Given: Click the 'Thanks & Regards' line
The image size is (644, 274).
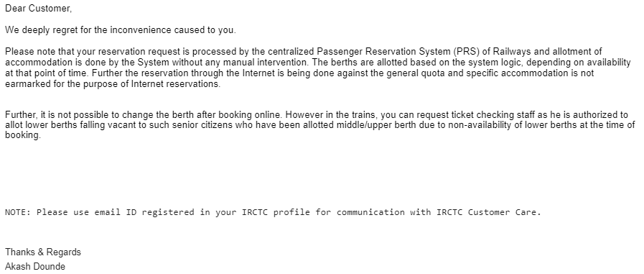Looking at the screenshot, I should click(42, 252).
